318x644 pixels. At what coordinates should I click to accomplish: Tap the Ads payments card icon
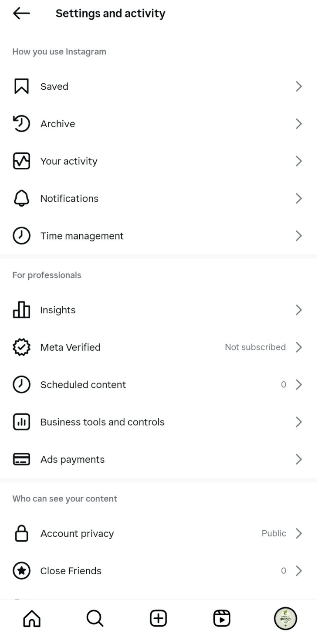[21, 459]
